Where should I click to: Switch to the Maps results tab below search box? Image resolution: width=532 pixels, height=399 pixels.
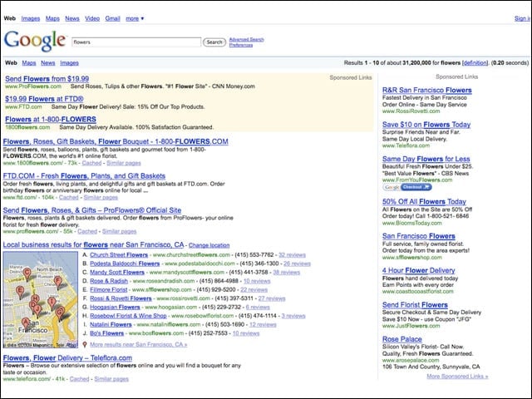[x=29, y=63]
